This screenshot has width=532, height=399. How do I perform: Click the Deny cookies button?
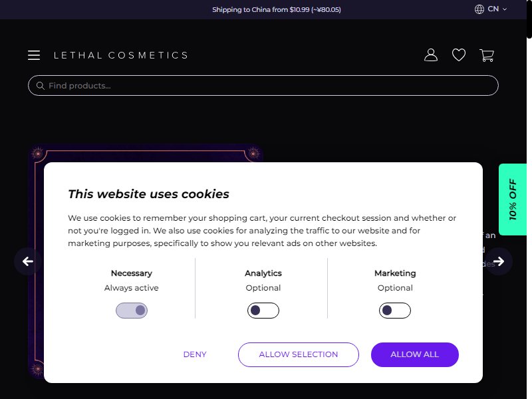click(195, 354)
